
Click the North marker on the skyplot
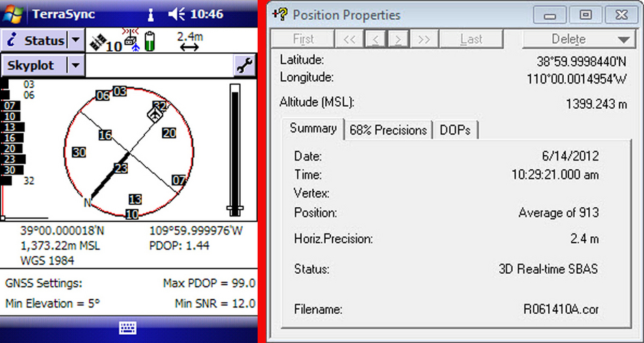tap(86, 202)
